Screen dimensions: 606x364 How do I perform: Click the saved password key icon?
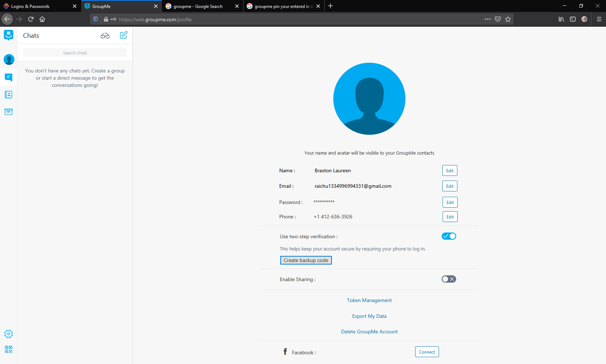(113, 19)
